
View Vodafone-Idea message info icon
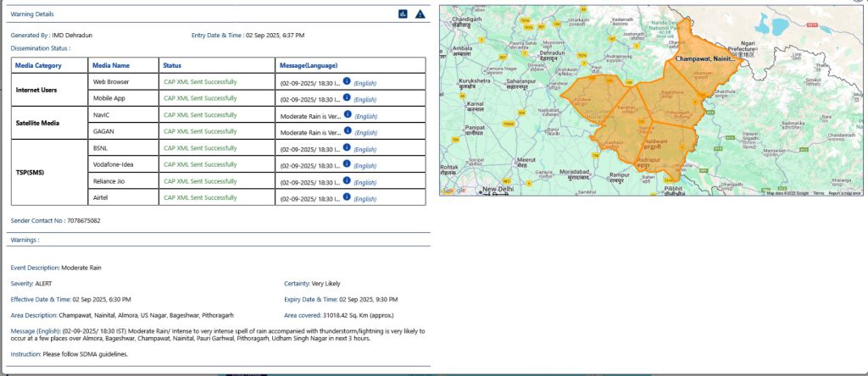(347, 163)
